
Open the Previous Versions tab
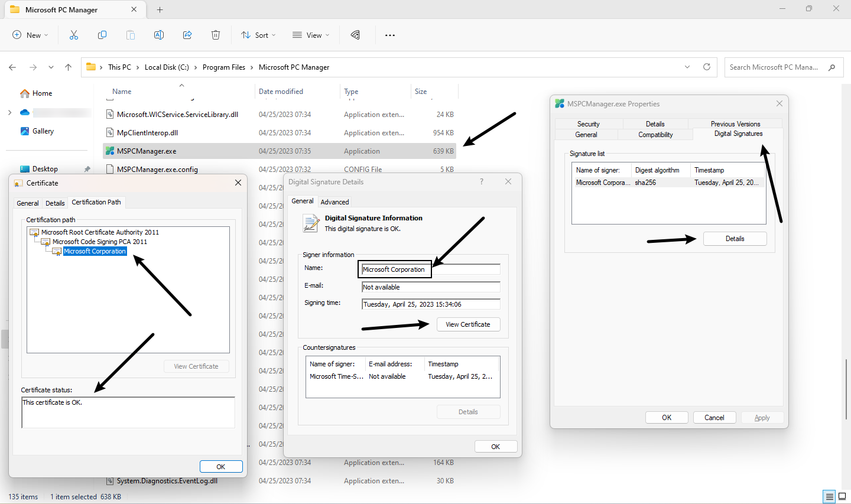(x=736, y=124)
